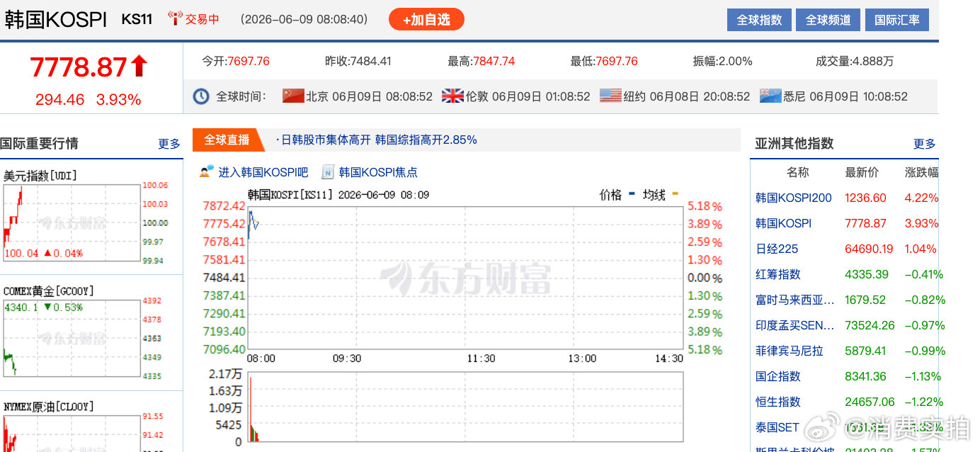Open the 全球指数 tab
Viewport: 980px width, 452px height.
759,20
